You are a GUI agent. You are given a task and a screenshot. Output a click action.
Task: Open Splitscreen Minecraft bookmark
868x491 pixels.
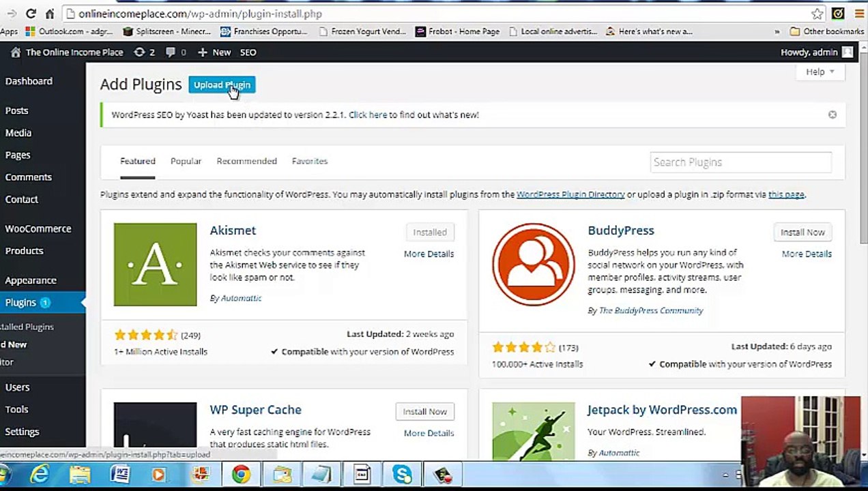pyautogui.click(x=168, y=31)
